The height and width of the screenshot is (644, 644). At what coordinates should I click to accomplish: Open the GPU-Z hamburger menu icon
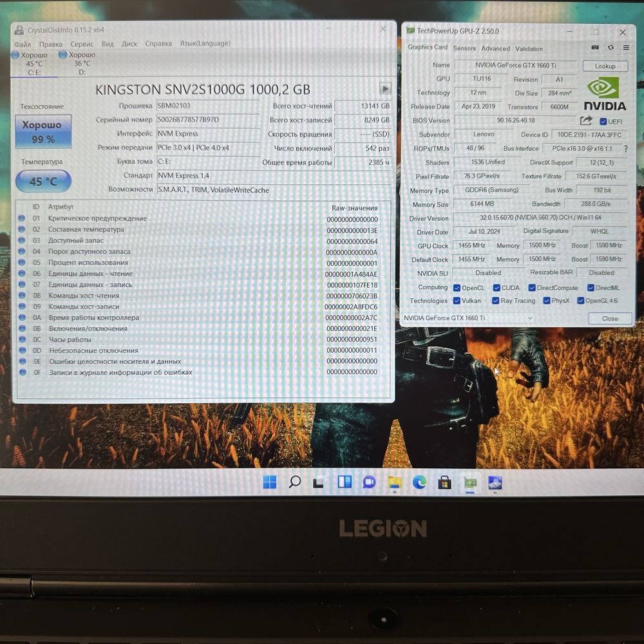point(626,48)
